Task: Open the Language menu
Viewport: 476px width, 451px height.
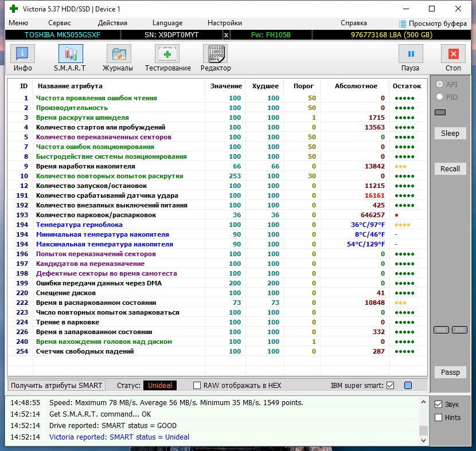Action: 167,23
